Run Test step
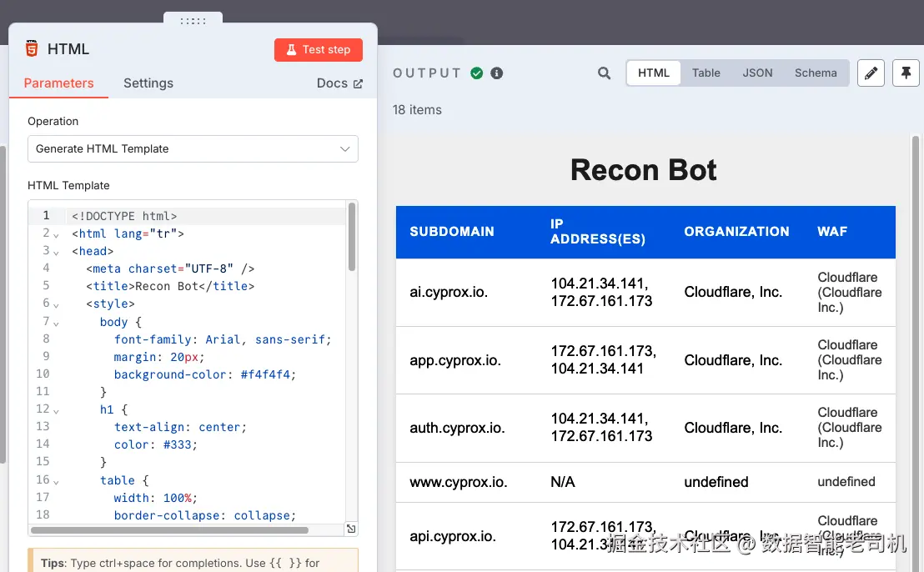The image size is (924, 572). point(319,49)
